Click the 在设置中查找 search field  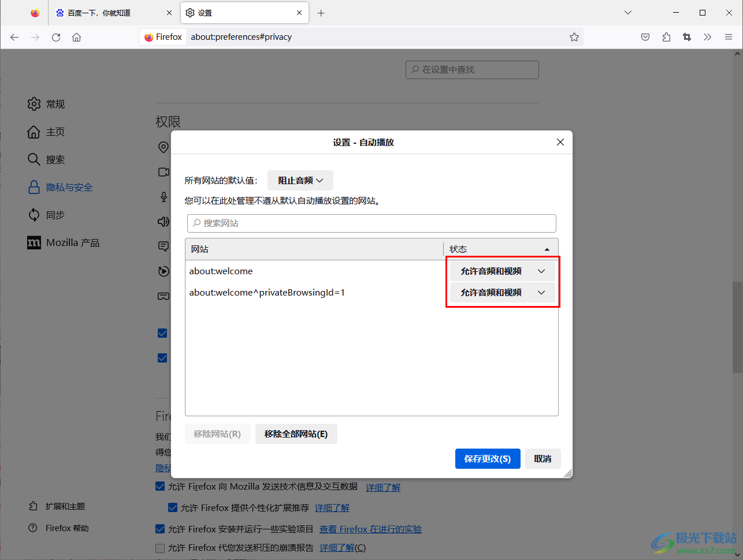click(472, 69)
